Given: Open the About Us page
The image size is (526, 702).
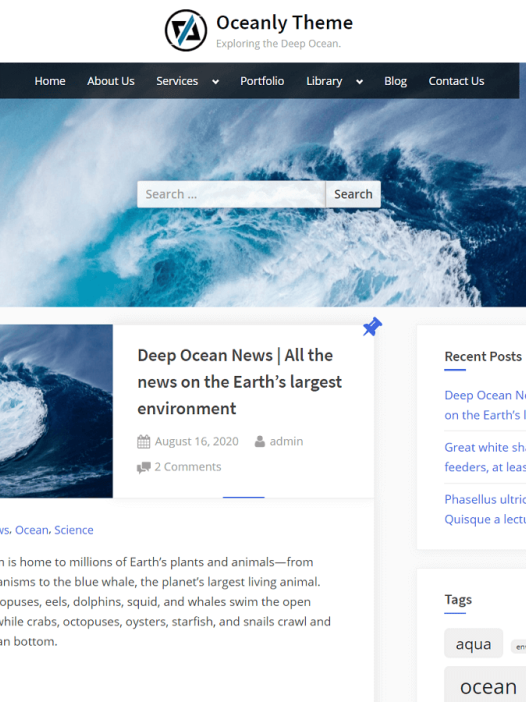Looking at the screenshot, I should [x=111, y=81].
